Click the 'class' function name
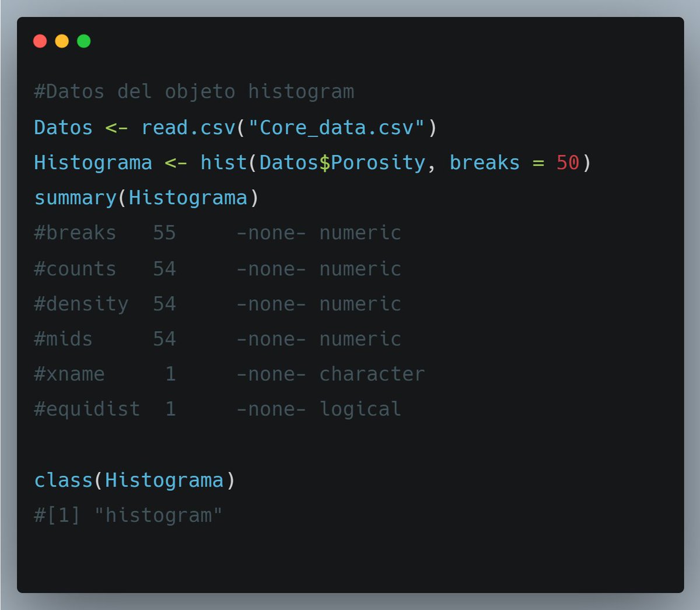Screen dimensions: 700x610 [64, 480]
